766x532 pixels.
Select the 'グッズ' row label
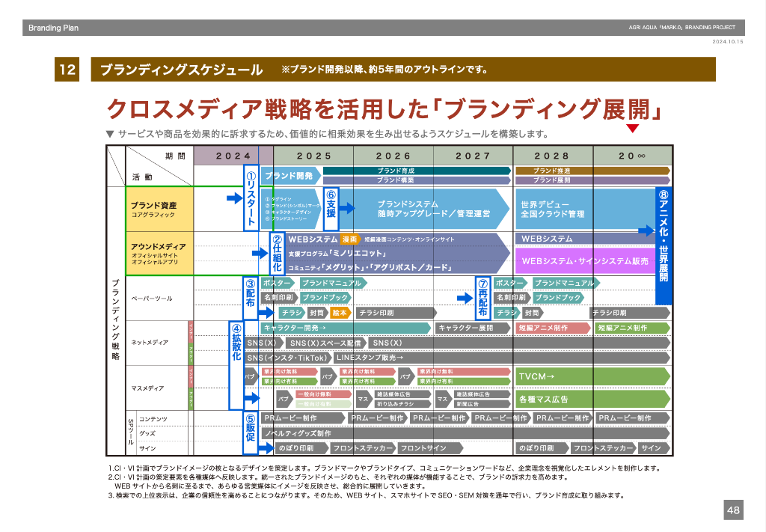point(147,433)
